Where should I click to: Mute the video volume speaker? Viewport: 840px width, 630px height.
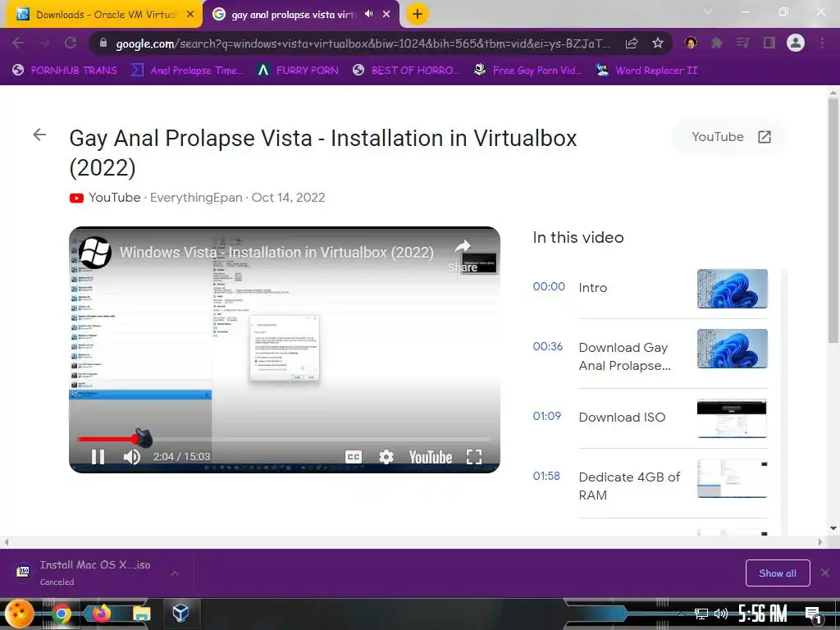[132, 456]
